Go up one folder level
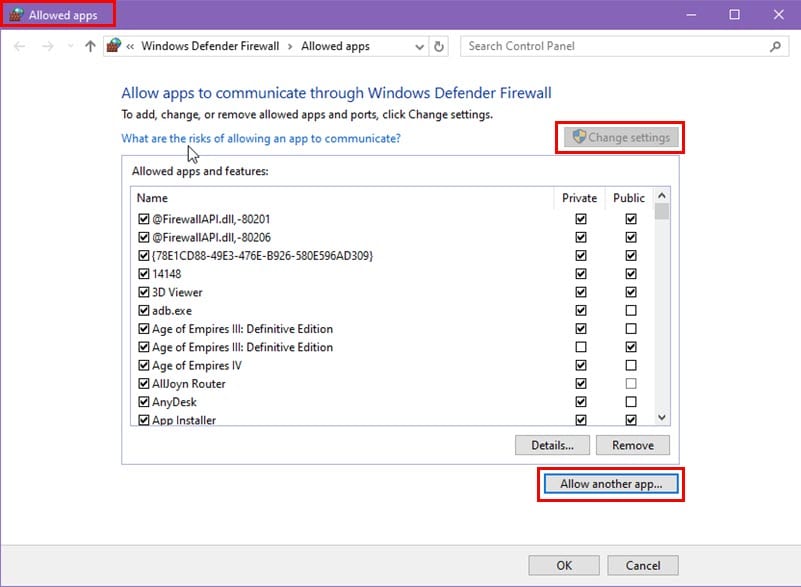The image size is (801, 587). click(90, 46)
